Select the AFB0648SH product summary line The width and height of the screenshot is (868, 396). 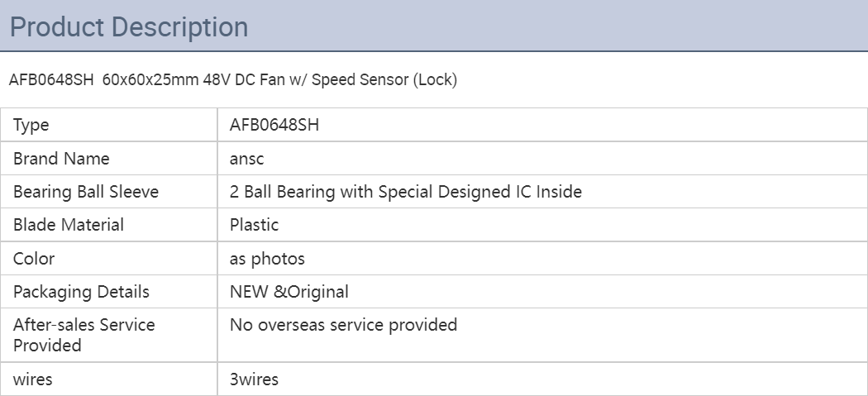pos(233,79)
